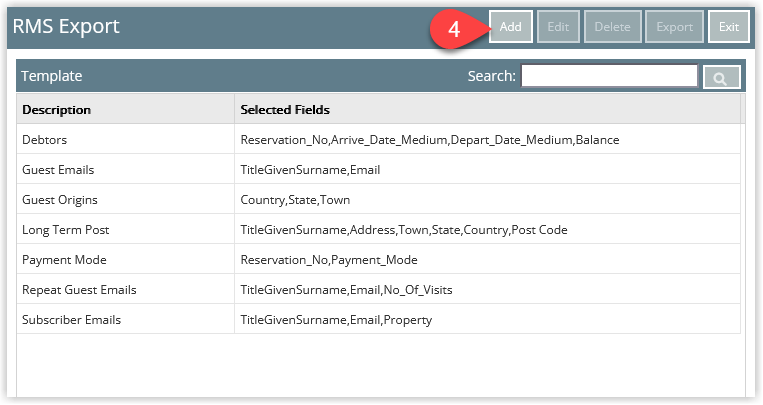
Task: Select the Subscriber Emails template
Action: 379,319
